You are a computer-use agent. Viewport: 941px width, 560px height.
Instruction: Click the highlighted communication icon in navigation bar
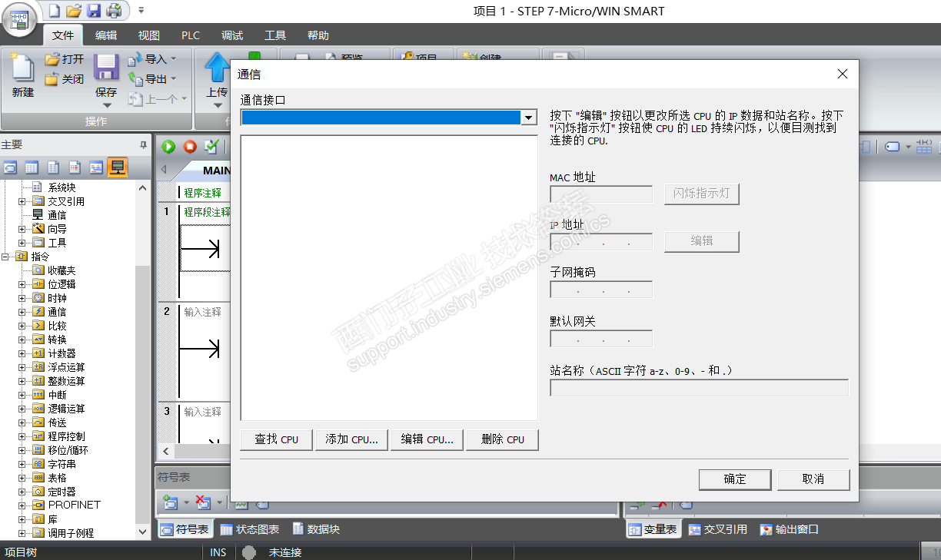[x=118, y=167]
